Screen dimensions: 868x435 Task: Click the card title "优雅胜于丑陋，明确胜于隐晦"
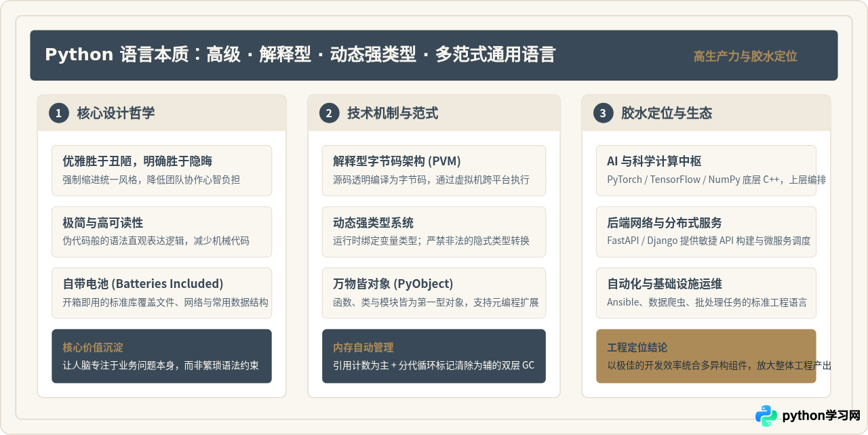pyautogui.click(x=138, y=161)
